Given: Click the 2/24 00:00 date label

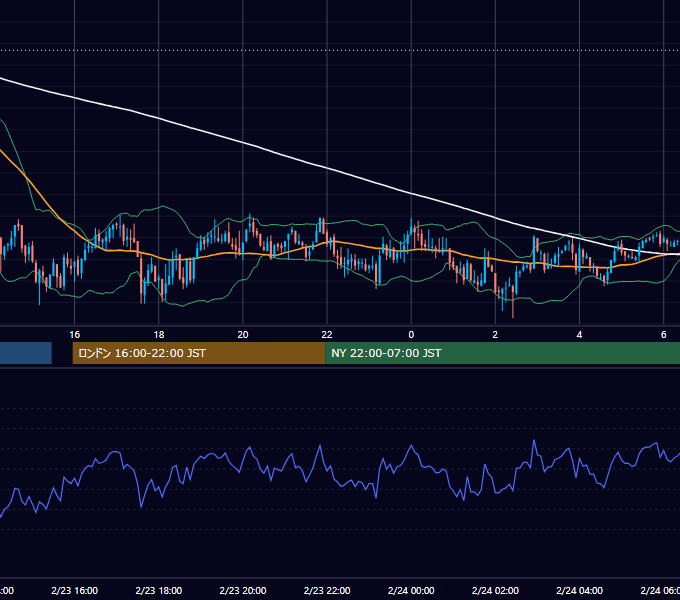Looking at the screenshot, I should click(x=411, y=590).
